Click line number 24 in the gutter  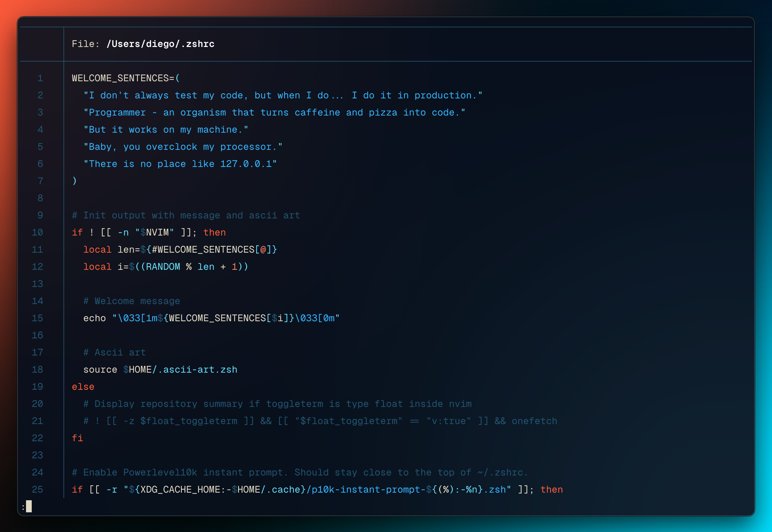point(37,472)
